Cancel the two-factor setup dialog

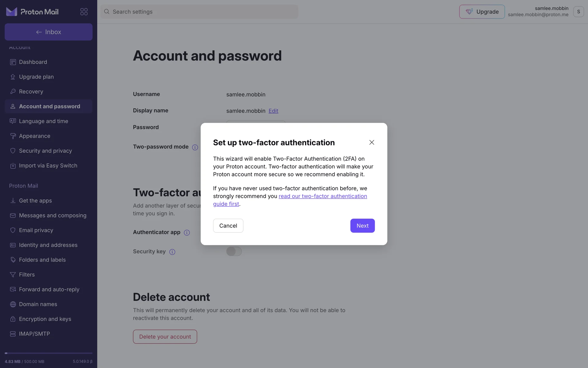coord(228,226)
